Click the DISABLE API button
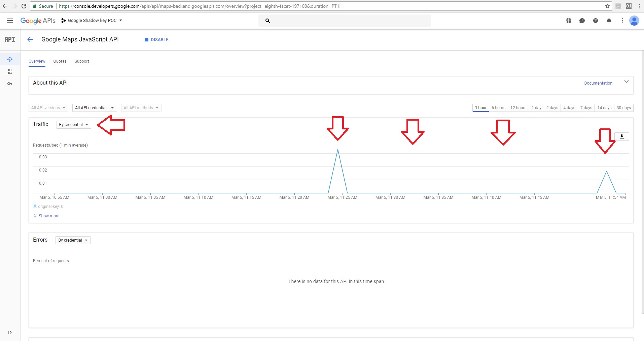644x341 pixels. tap(156, 40)
